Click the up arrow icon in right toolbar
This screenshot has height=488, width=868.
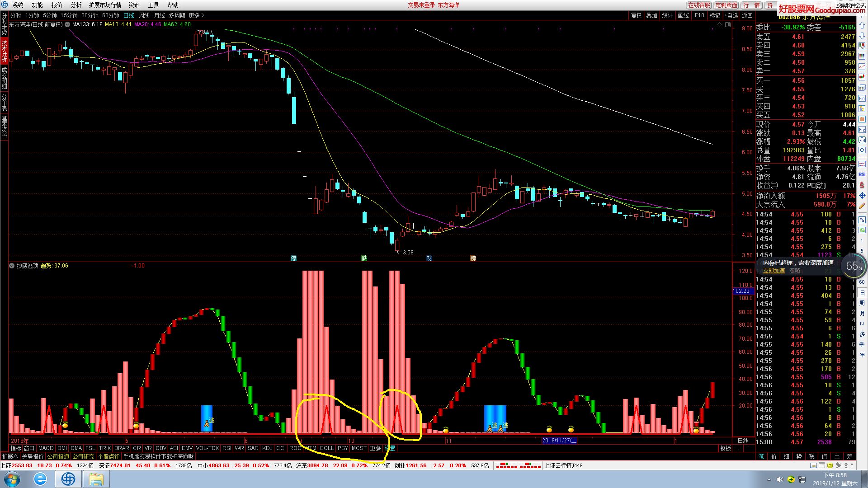862,25
